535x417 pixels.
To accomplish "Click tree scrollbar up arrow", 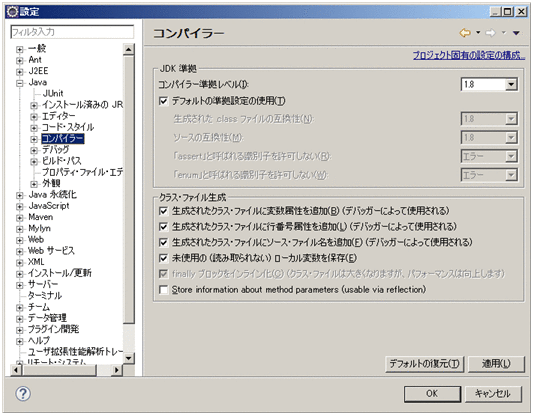I will (x=129, y=50).
